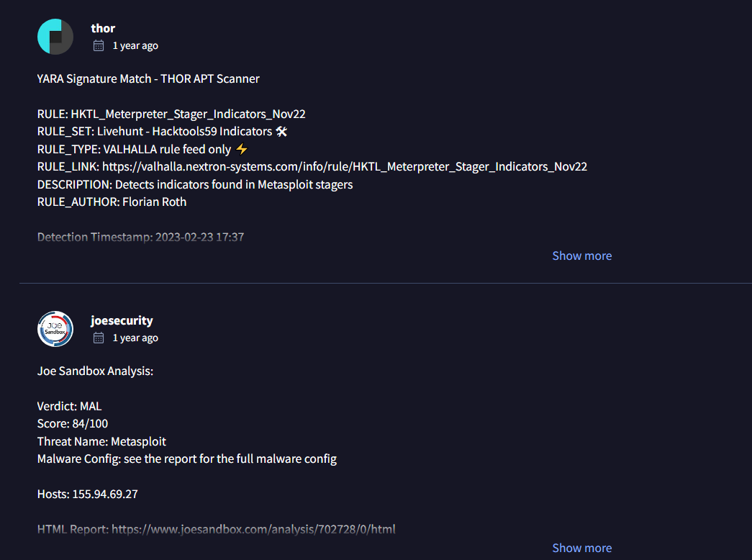This screenshot has height=560, width=752.
Task: Click the "RULE_AUTHOR: Florian Roth" line
Action: 112,202
